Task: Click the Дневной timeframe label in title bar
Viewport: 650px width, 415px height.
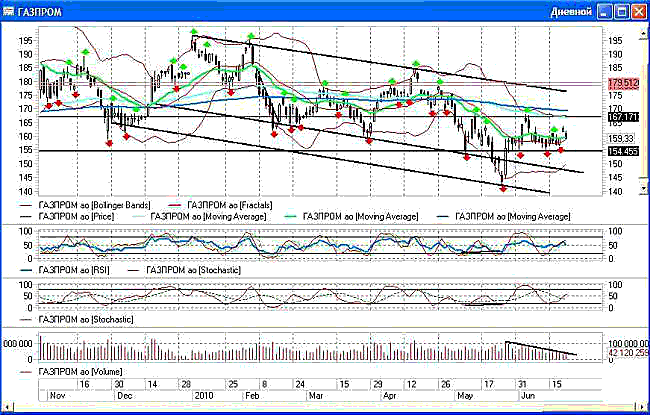Action: click(x=571, y=12)
